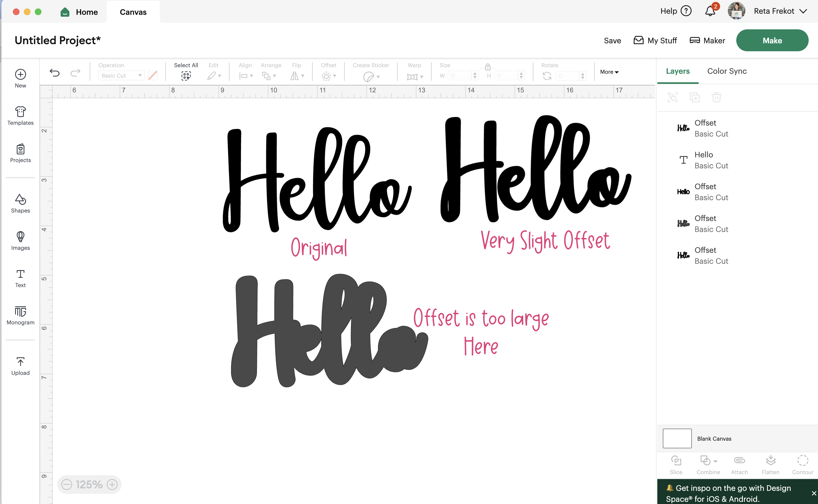Open the notifications bell
Viewport: 818px width, 504px height.
[x=710, y=11]
